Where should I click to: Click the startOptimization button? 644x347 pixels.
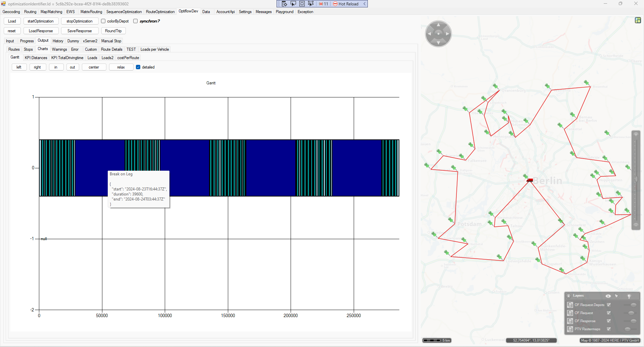click(41, 21)
